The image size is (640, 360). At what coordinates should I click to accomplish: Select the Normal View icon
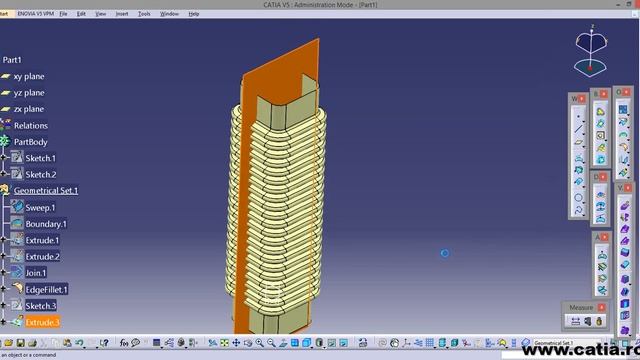pos(283,343)
